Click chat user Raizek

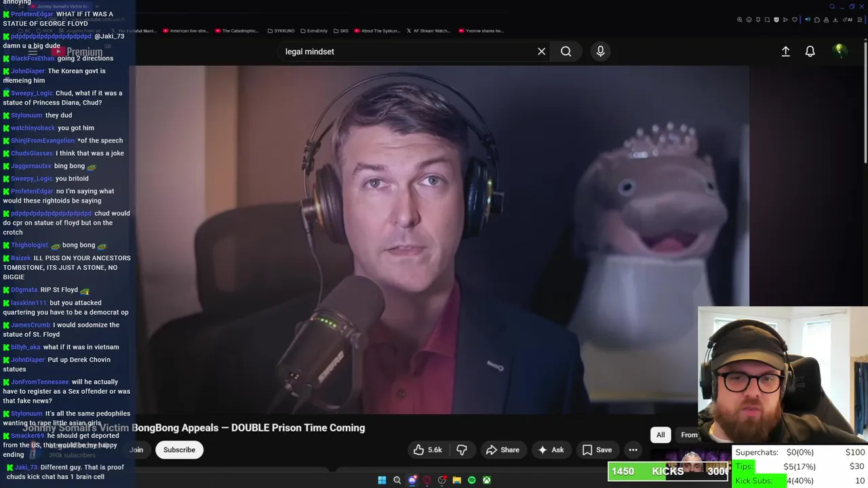tap(20, 258)
